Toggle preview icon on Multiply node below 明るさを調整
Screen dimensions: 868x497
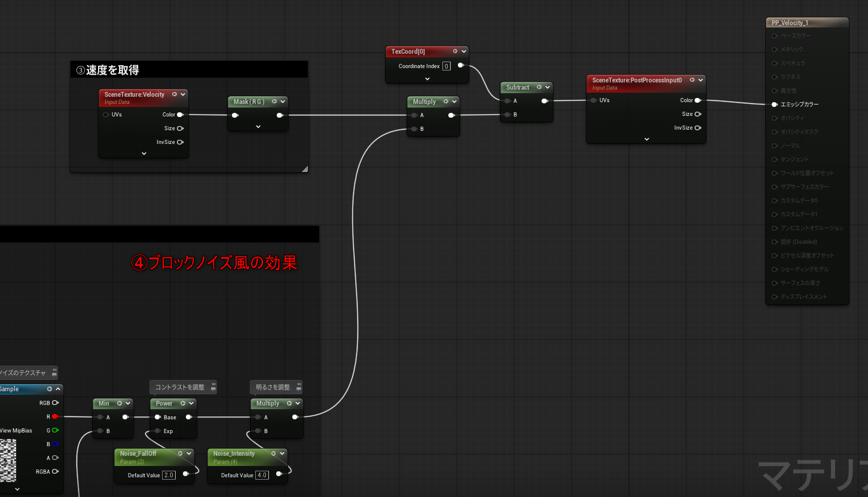pyautogui.click(x=289, y=403)
